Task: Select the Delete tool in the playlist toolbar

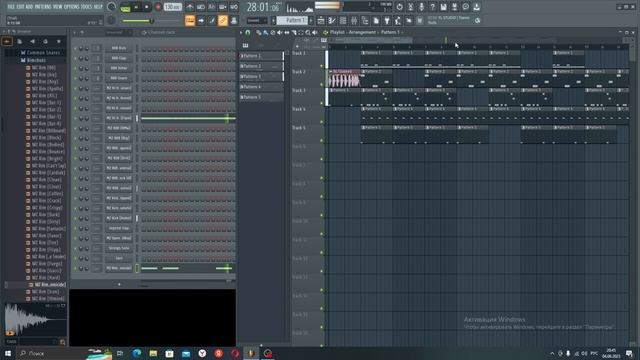Action: tap(273, 32)
